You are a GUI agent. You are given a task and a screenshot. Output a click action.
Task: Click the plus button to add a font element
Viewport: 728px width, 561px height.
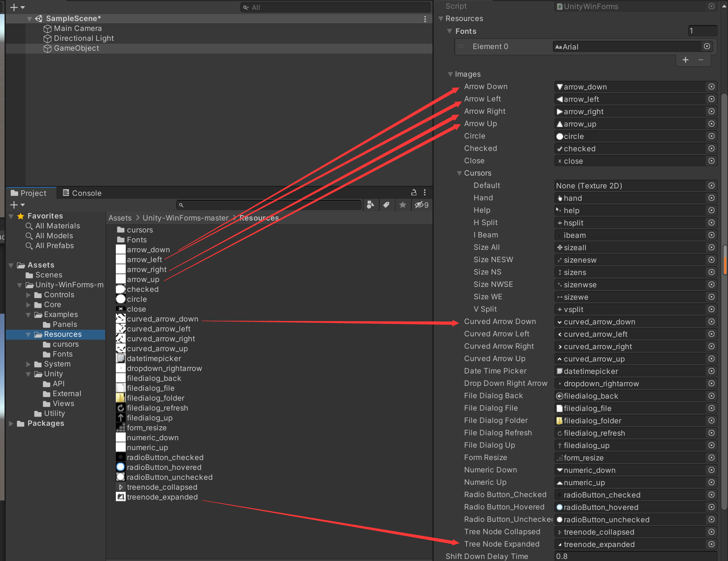point(685,60)
